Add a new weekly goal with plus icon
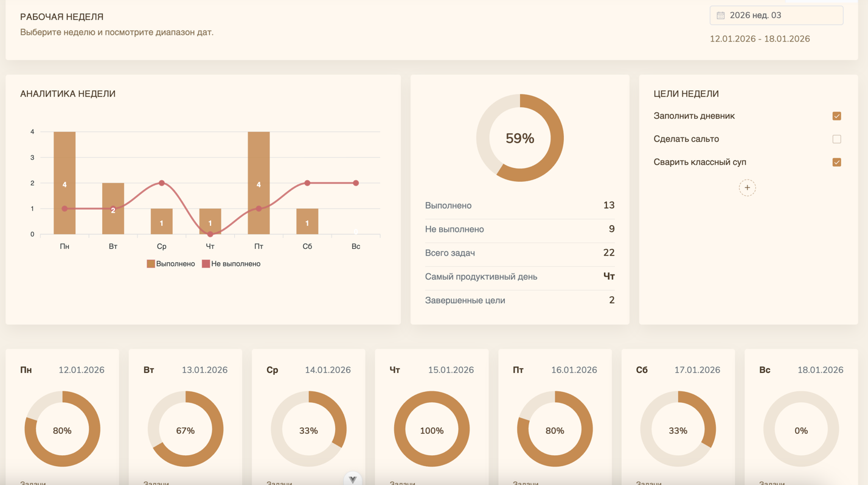Viewport: 868px width, 485px height. pyautogui.click(x=747, y=187)
